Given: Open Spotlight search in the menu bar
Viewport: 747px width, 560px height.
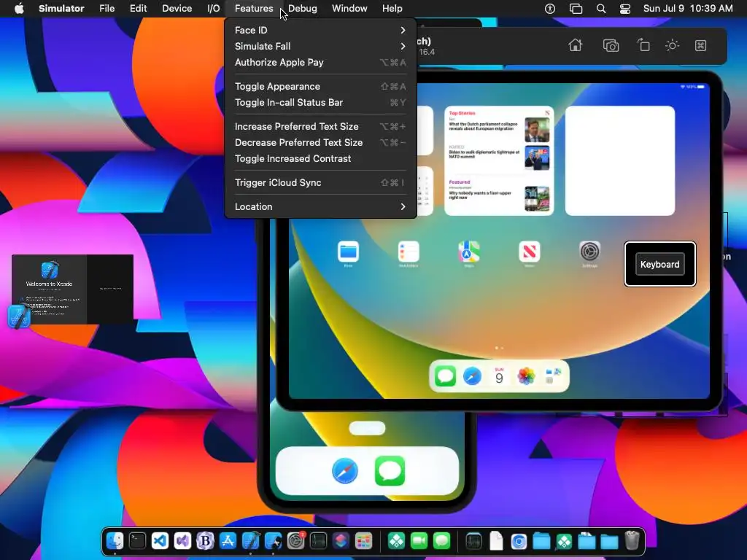Looking at the screenshot, I should coord(601,9).
